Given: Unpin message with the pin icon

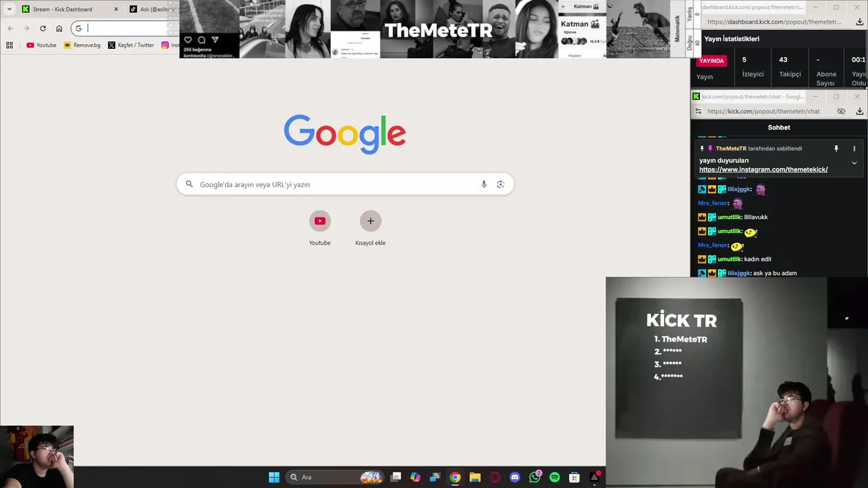Looking at the screenshot, I should pyautogui.click(x=836, y=148).
